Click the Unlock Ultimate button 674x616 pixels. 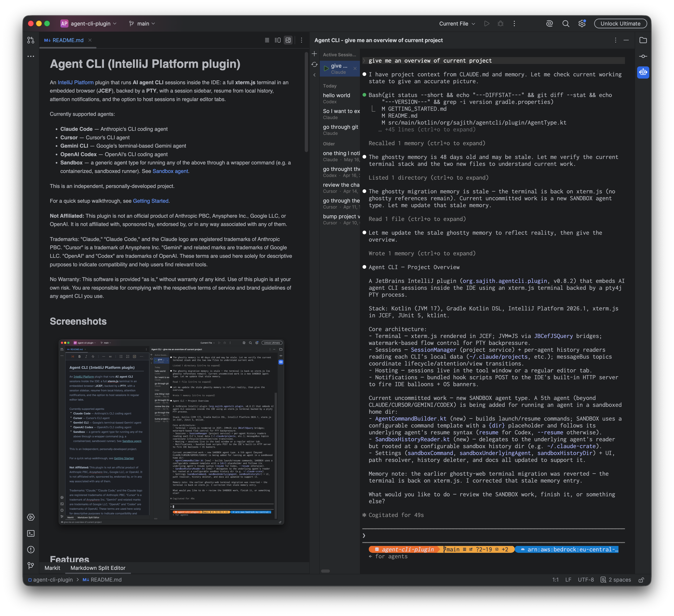(620, 23)
